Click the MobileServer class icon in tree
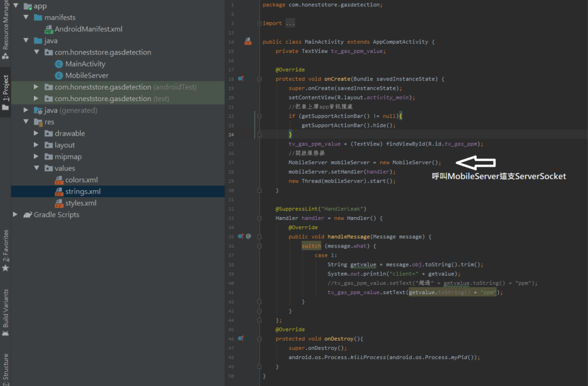This screenshot has height=386, width=588. [x=59, y=75]
